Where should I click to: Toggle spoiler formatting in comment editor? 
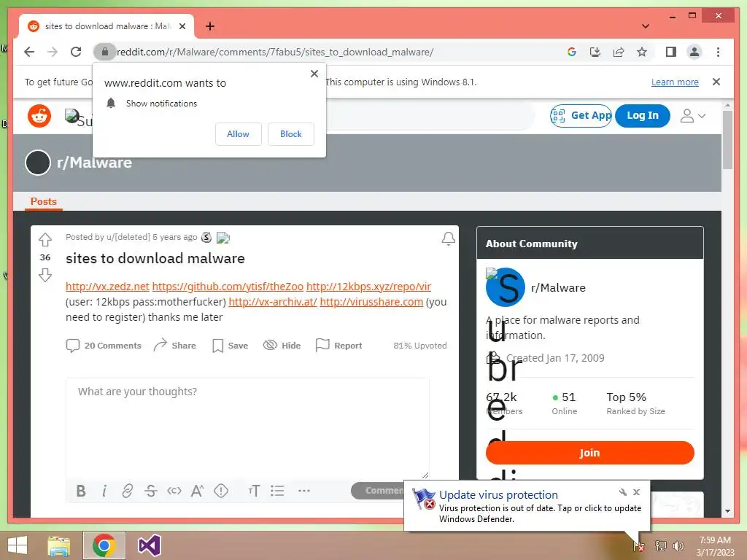[x=220, y=491]
